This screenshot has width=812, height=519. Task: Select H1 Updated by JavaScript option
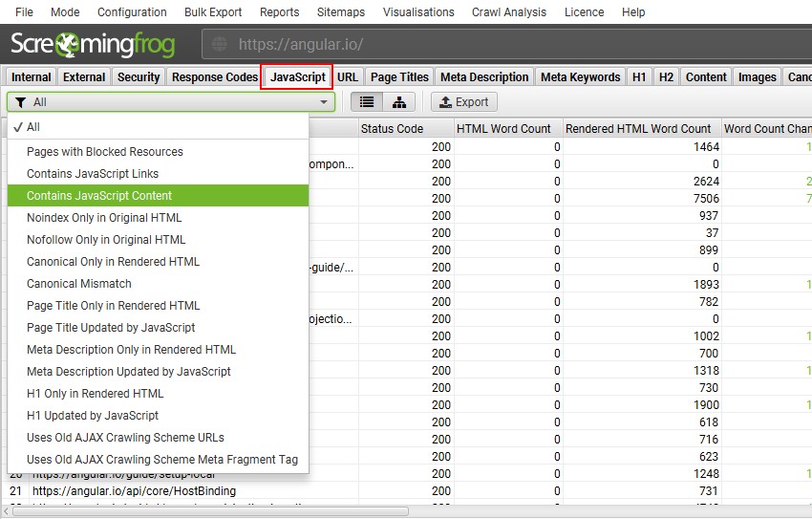[93, 416]
